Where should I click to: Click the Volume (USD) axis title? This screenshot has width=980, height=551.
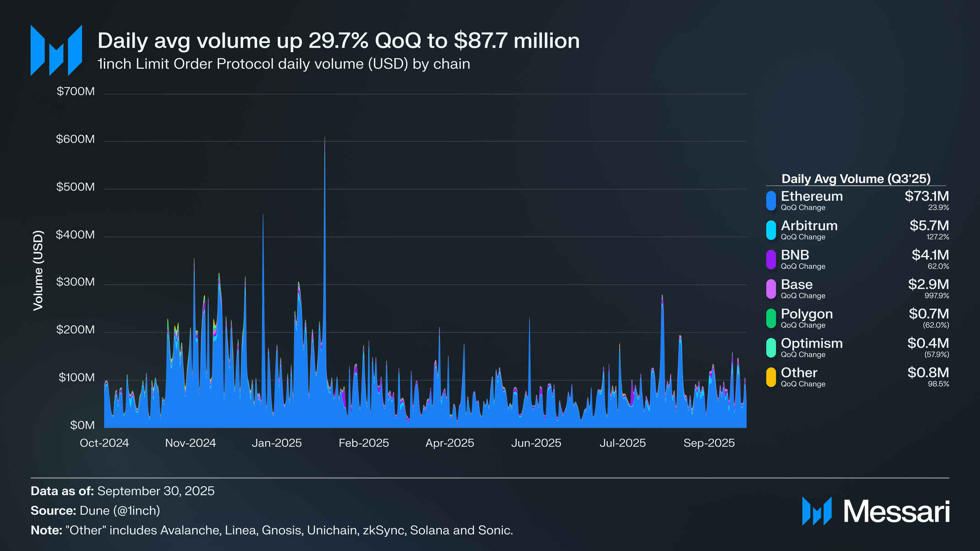tap(38, 270)
